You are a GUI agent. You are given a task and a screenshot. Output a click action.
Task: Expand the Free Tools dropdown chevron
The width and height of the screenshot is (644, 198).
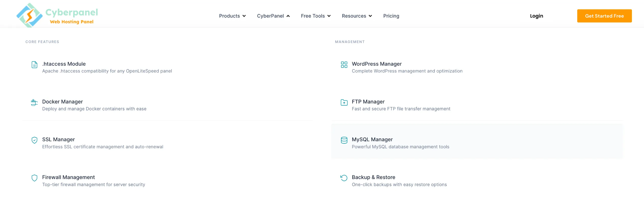pos(329,16)
